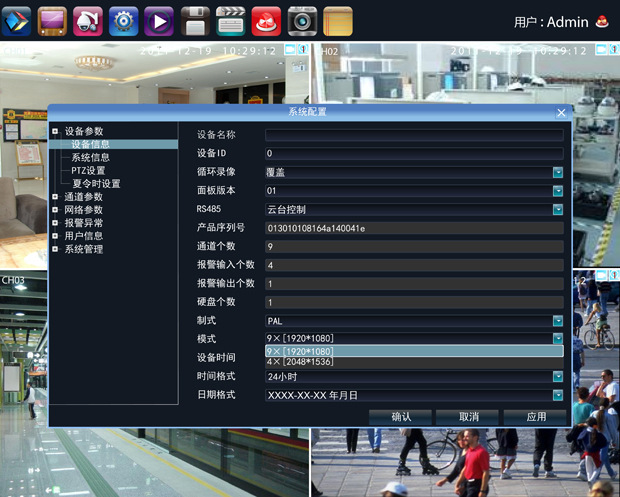Screen dimensions: 620x497
Task: Expand the 系统管理 tree node
Action: click(x=55, y=249)
